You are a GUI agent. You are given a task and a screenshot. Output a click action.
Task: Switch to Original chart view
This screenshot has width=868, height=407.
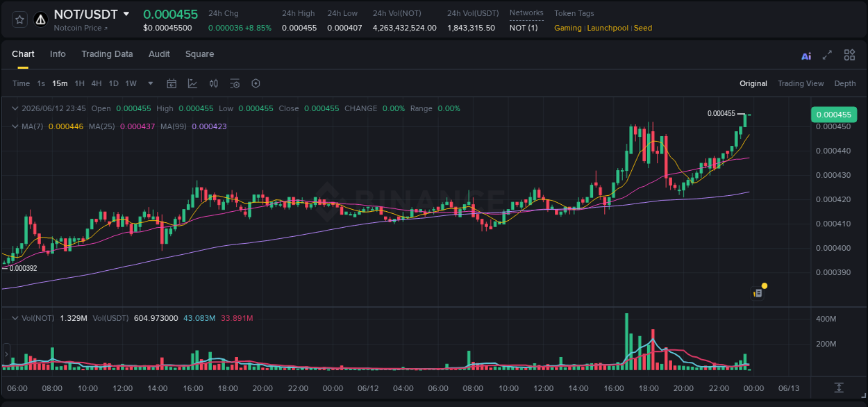(x=753, y=83)
